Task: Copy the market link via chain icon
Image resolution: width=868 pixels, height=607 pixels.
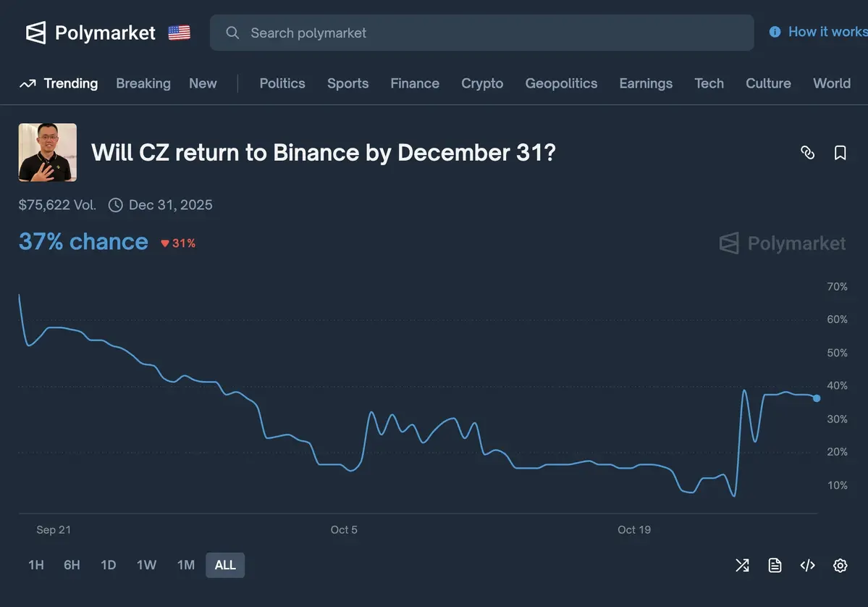Action: tap(807, 151)
